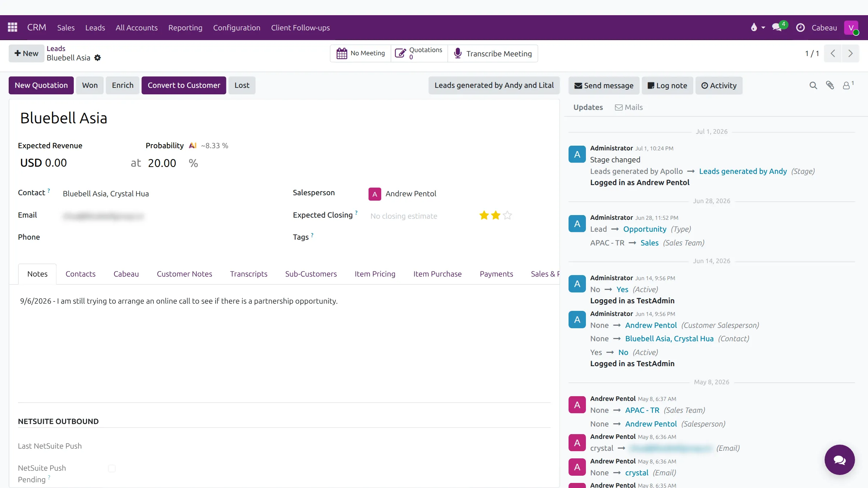
Task: Click Convert to Customer button
Action: tap(184, 85)
